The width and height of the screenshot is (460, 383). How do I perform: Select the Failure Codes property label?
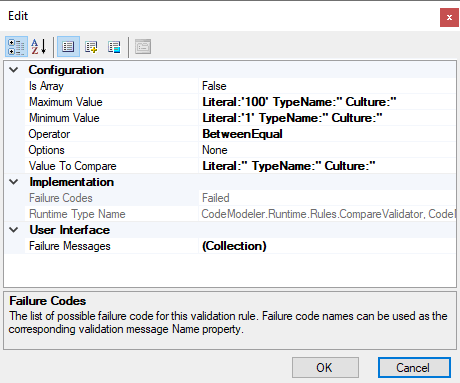click(61, 198)
